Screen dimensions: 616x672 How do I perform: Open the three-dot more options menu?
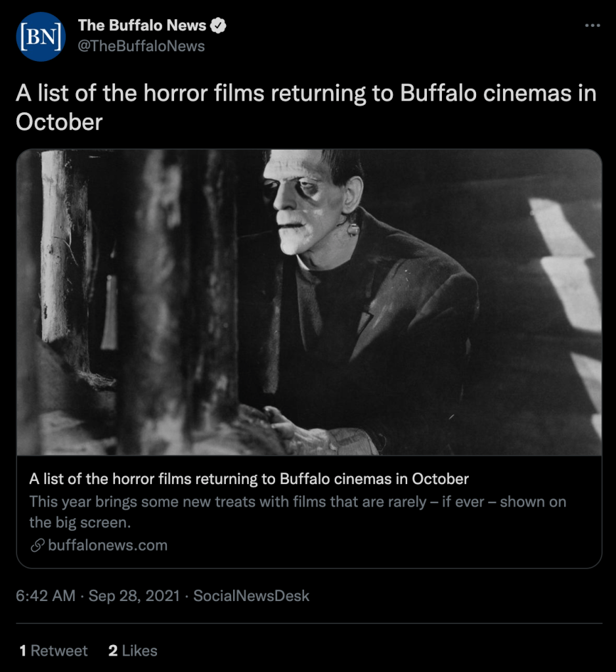(592, 26)
